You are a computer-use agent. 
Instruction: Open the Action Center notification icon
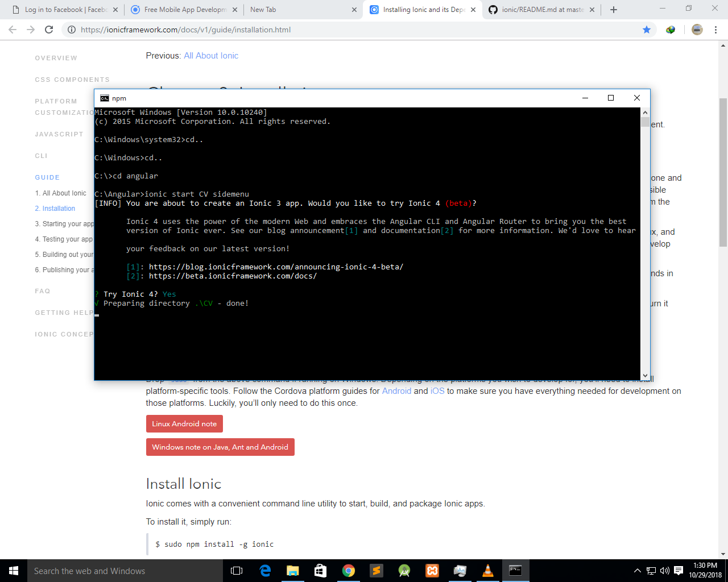click(677, 571)
